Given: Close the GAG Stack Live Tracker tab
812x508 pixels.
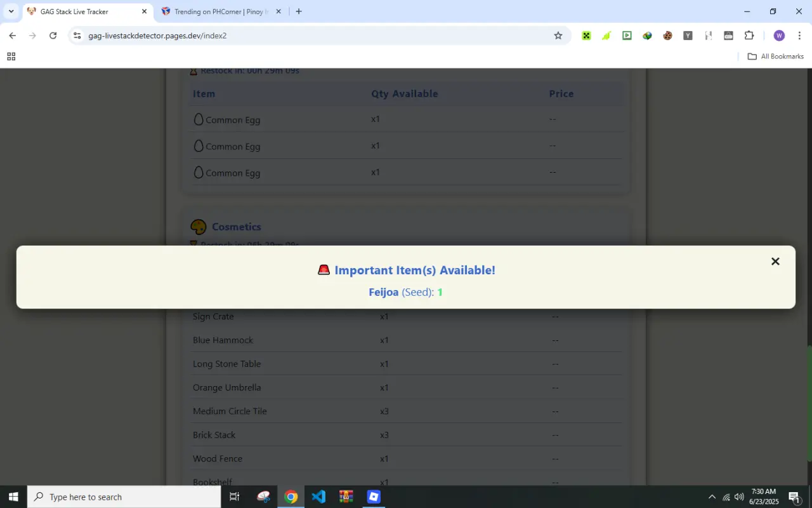Looking at the screenshot, I should [144, 11].
